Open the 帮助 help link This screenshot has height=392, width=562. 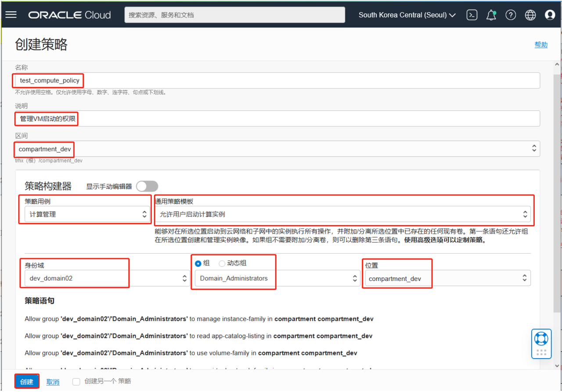point(541,44)
